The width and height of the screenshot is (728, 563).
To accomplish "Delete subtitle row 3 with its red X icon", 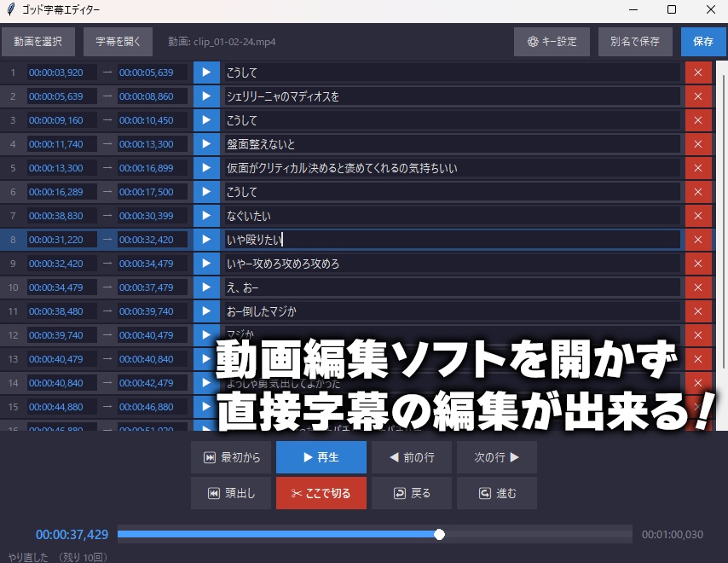I will [x=698, y=119].
